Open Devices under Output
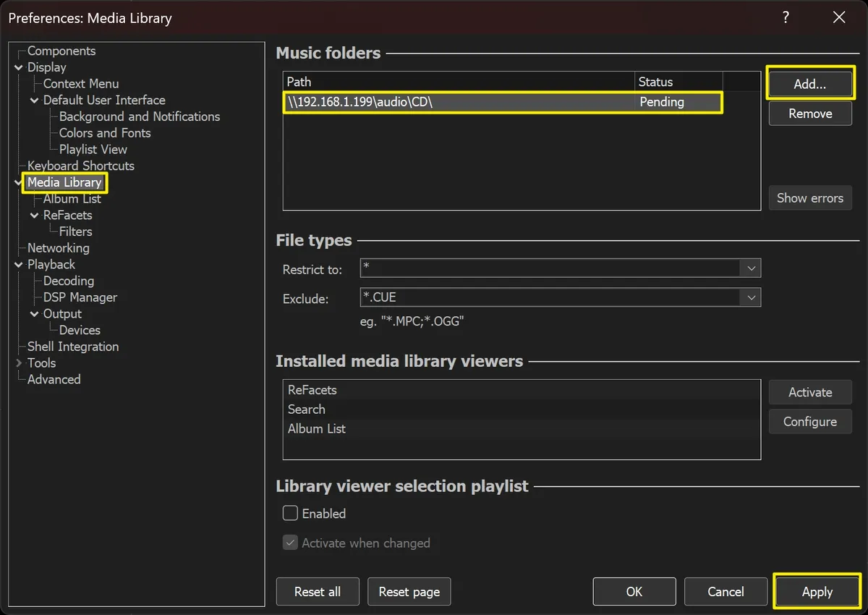Screen dimensions: 868x615 click(x=80, y=330)
